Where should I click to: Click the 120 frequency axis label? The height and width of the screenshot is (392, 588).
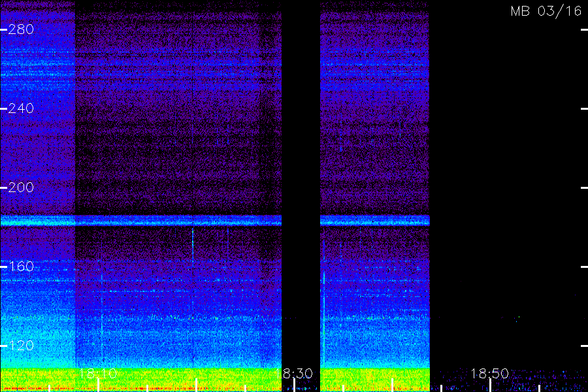tap(21, 346)
